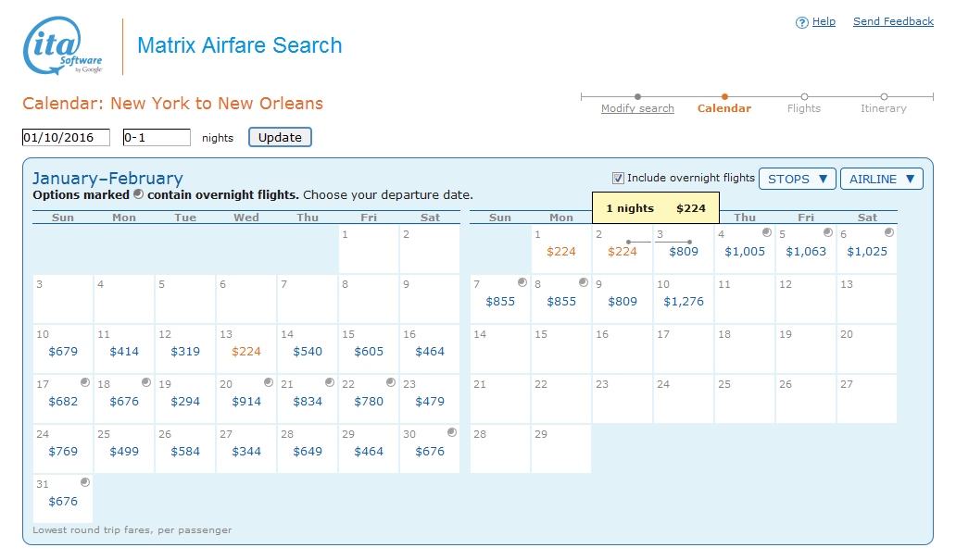Click the ITA Software logo

click(62, 46)
